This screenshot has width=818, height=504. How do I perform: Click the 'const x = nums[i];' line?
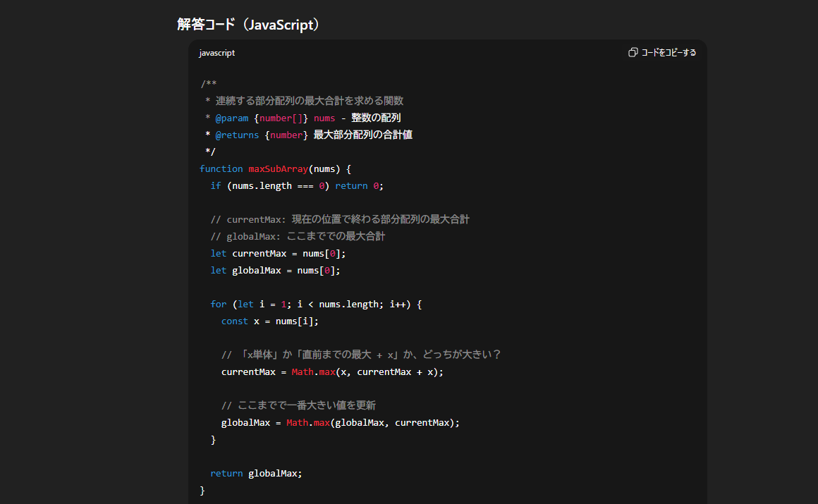pos(269,321)
